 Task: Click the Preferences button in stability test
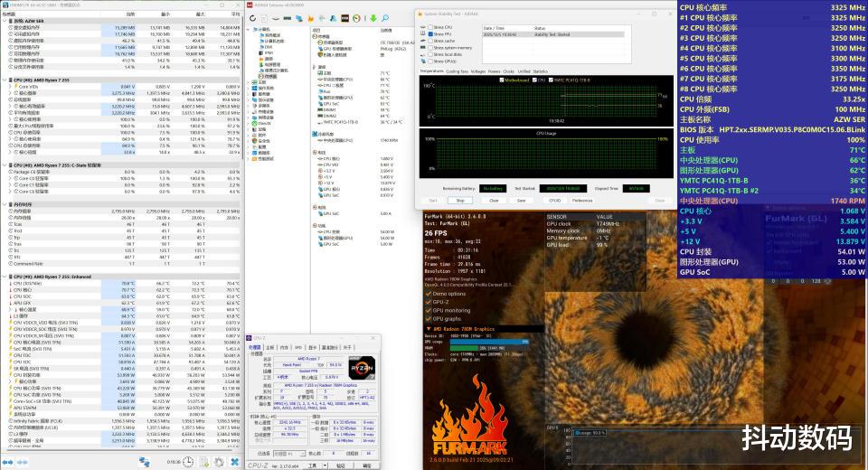582,200
